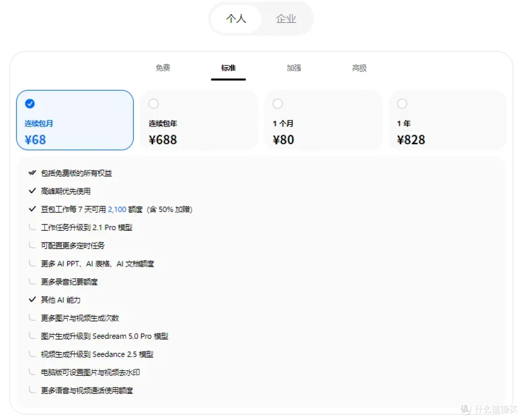This screenshot has height=420, width=522.
Task: Select the 连续包月 radio button
Action: pyautogui.click(x=30, y=104)
